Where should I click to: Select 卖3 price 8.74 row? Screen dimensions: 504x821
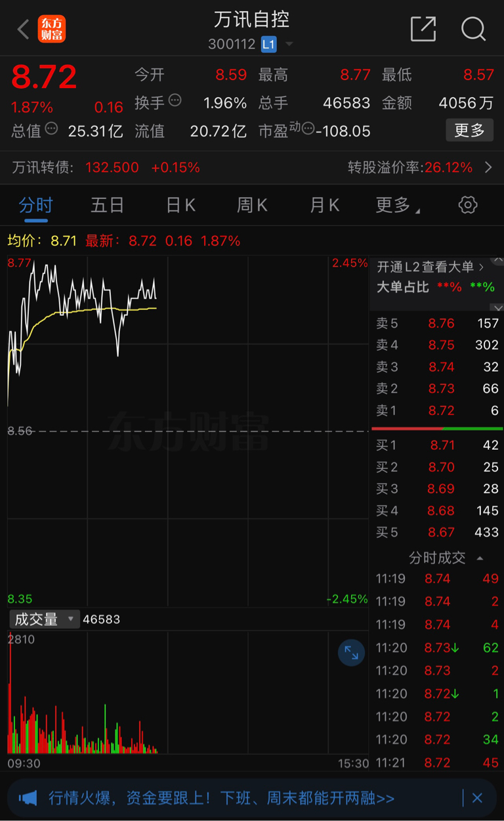click(437, 366)
